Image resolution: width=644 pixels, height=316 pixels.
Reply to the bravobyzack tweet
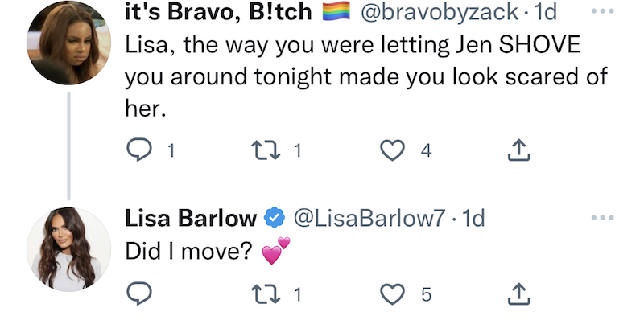click(x=138, y=151)
